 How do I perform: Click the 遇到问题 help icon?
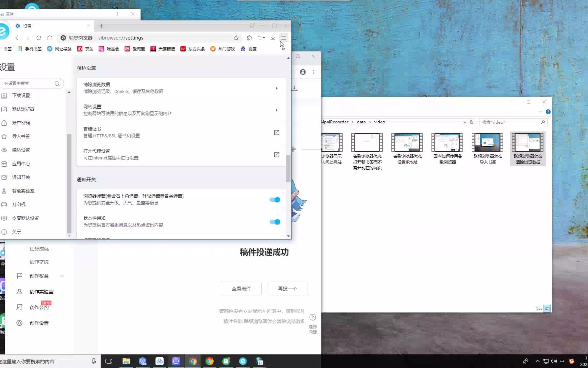313,317
